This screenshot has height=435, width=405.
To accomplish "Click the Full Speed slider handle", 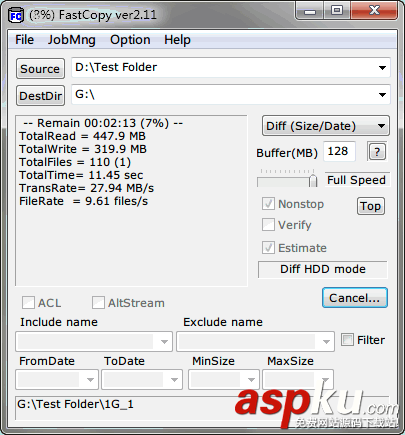I will pos(313,180).
